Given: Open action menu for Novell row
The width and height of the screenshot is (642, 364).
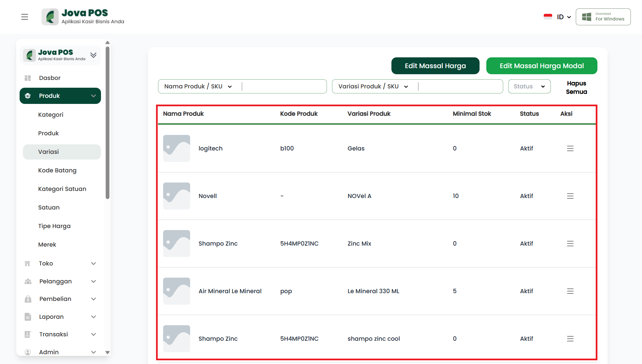Looking at the screenshot, I should click(x=570, y=196).
